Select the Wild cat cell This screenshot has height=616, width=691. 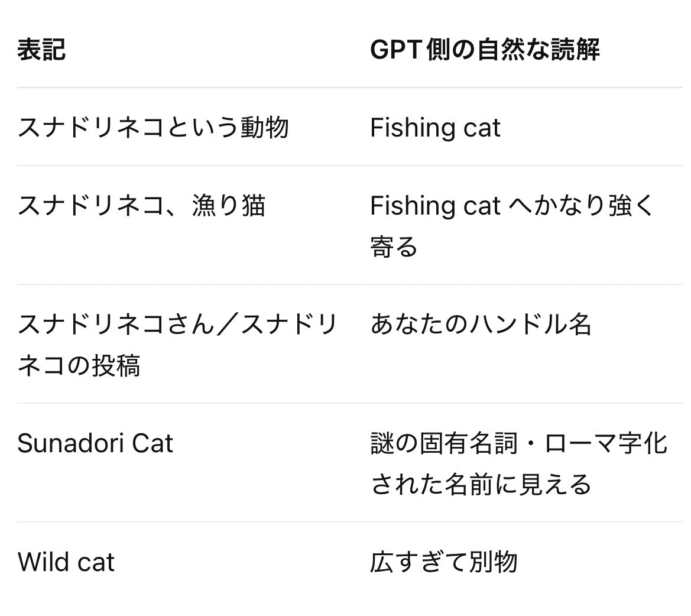coord(66,562)
